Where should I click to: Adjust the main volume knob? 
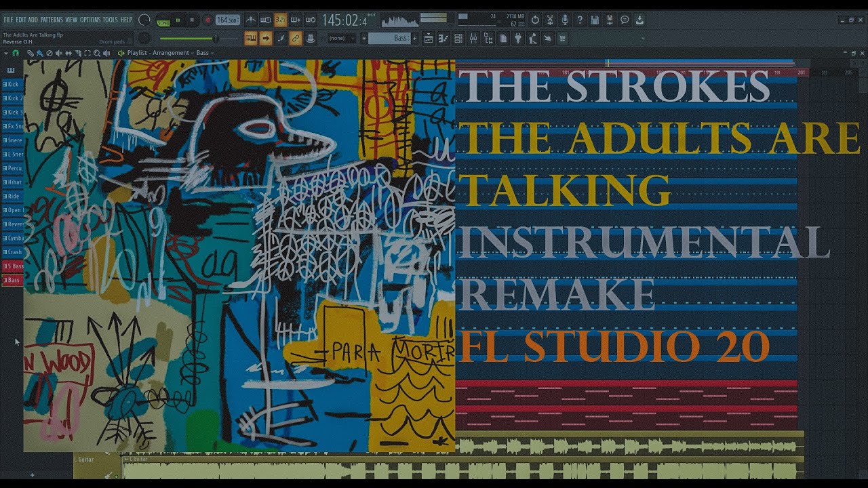(x=144, y=20)
